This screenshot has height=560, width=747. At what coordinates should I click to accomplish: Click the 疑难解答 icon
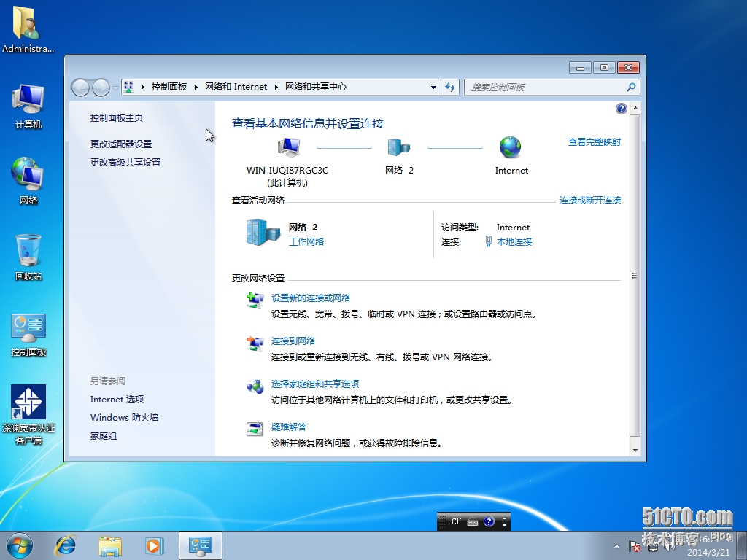coord(255,429)
